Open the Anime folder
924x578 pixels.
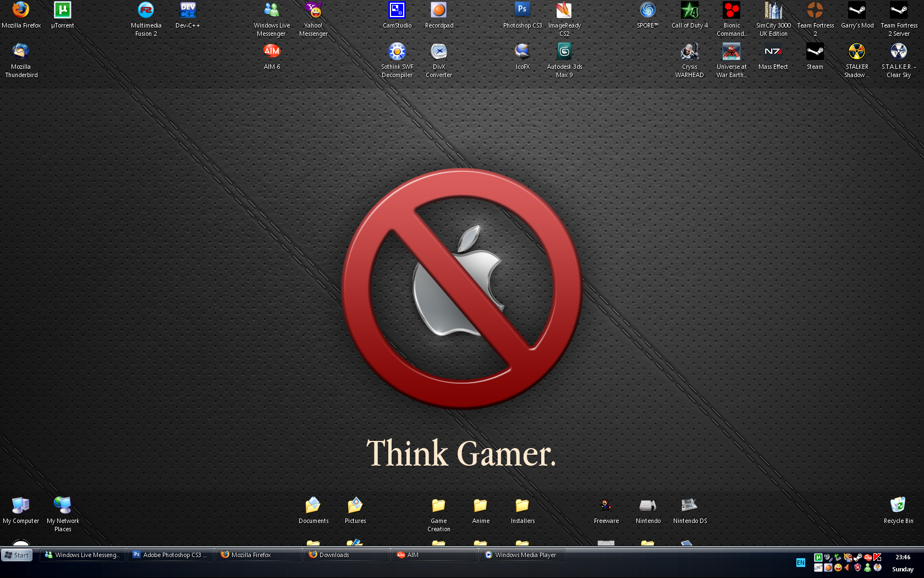coord(481,510)
